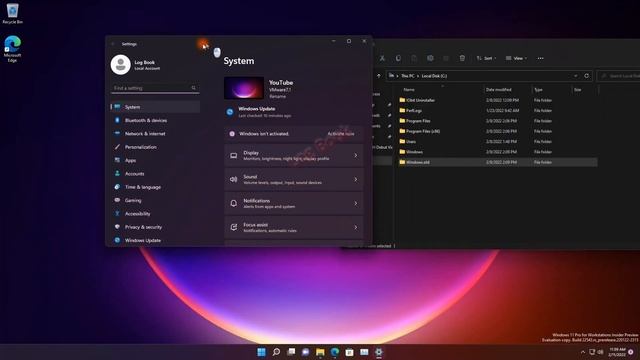Click the Find a setting search box
The height and width of the screenshot is (360, 640).
coord(155,88)
